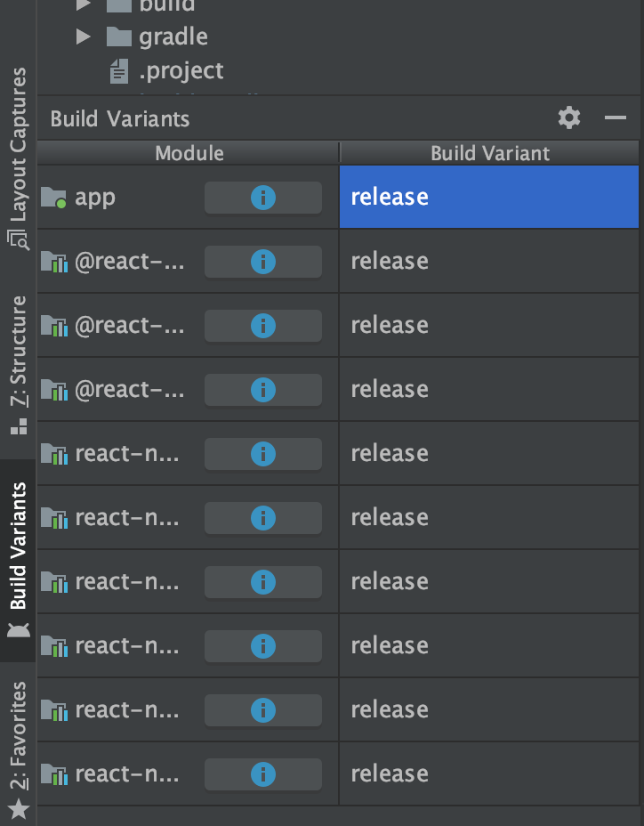644x826 pixels.
Task: Click the .project file icon
Action: tap(118, 70)
